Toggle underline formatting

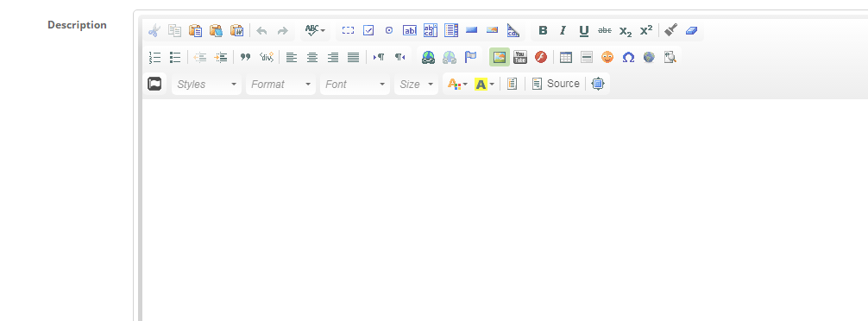click(x=584, y=30)
